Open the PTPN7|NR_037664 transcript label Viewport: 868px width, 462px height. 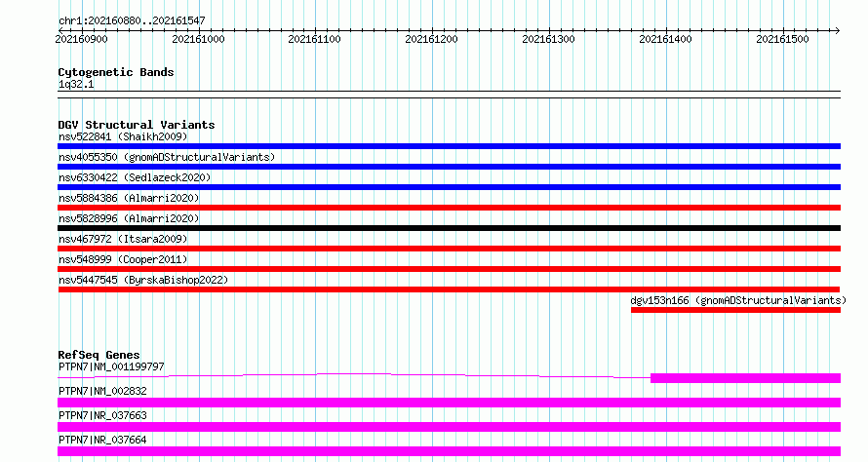point(102,440)
